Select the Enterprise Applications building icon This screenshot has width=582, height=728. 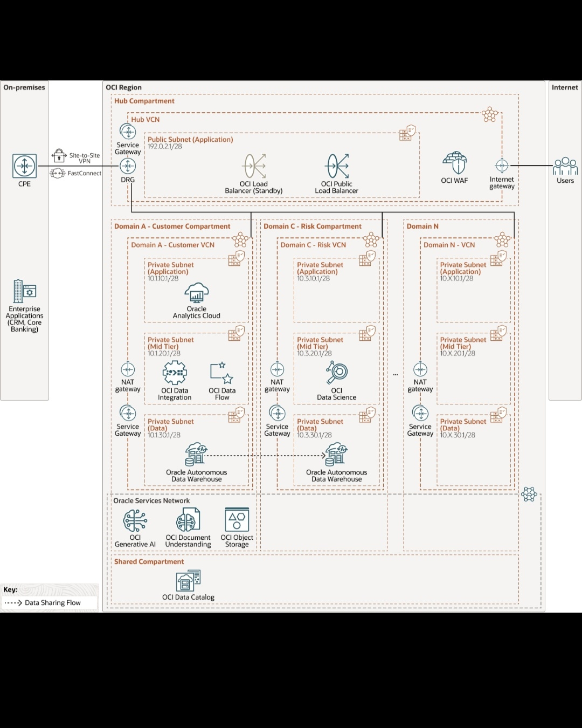(x=25, y=291)
